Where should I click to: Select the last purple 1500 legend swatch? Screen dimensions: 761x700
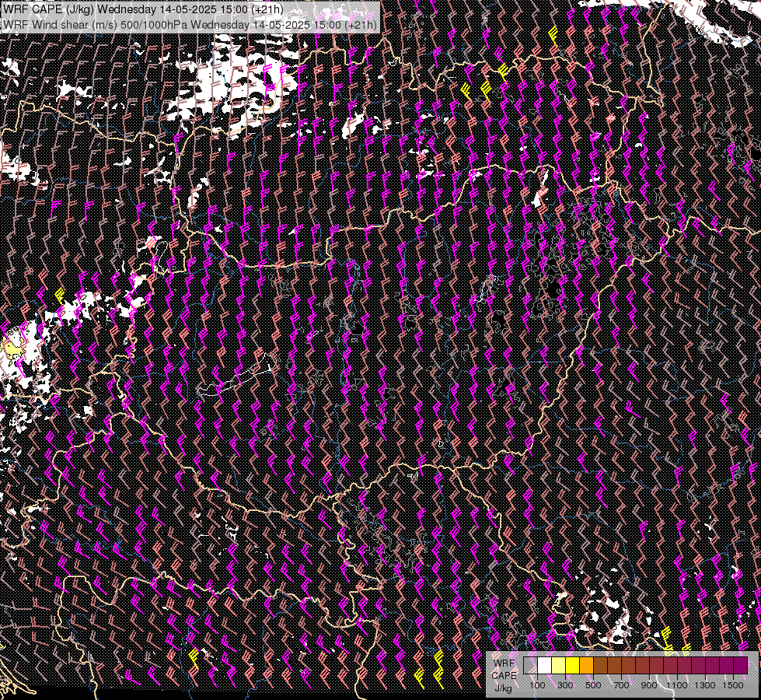click(740, 665)
